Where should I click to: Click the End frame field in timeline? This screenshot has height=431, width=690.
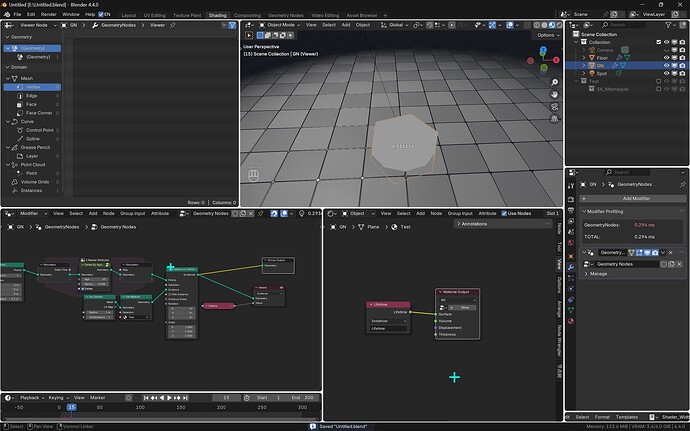pos(302,398)
